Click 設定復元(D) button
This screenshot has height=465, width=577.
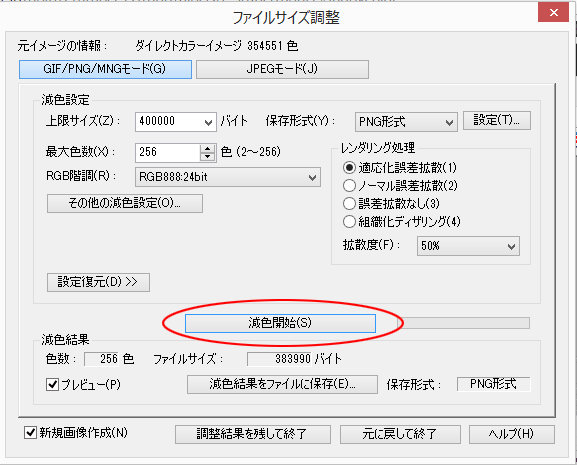coord(98,282)
